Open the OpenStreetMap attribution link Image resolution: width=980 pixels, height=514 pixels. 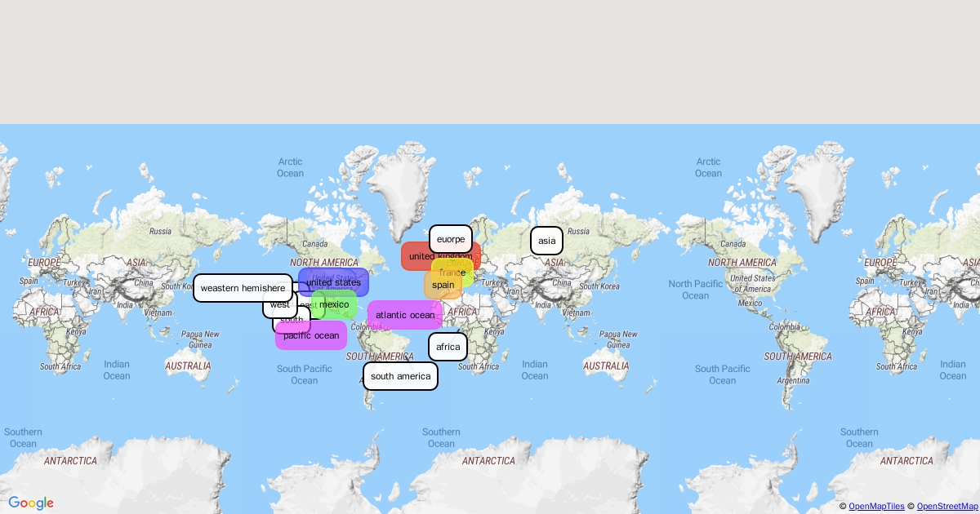(x=945, y=507)
